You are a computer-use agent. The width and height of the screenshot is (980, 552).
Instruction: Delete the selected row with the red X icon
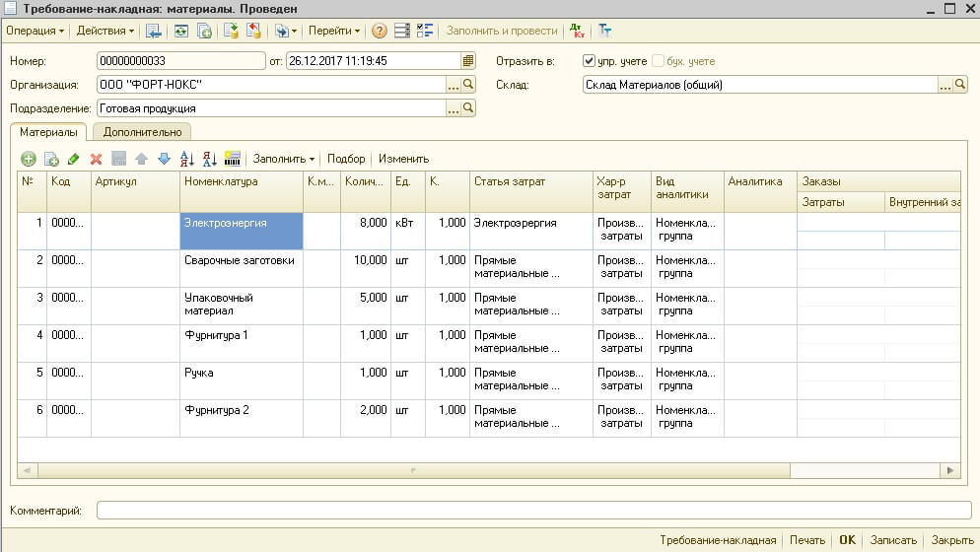(x=96, y=159)
